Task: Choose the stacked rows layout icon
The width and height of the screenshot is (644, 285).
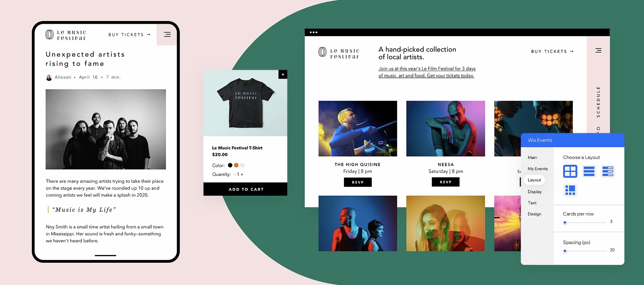Action: pos(589,171)
